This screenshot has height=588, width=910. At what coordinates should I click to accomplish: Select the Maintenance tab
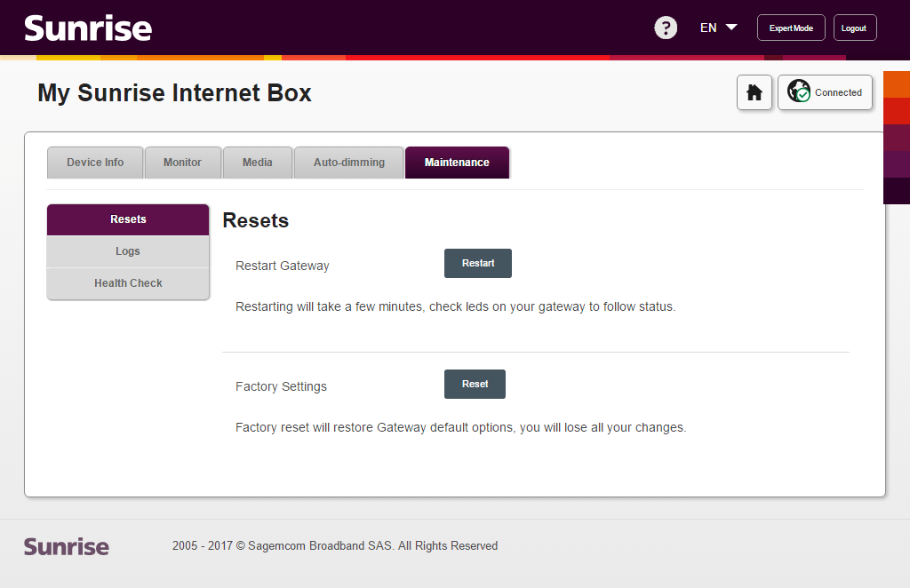click(x=457, y=163)
